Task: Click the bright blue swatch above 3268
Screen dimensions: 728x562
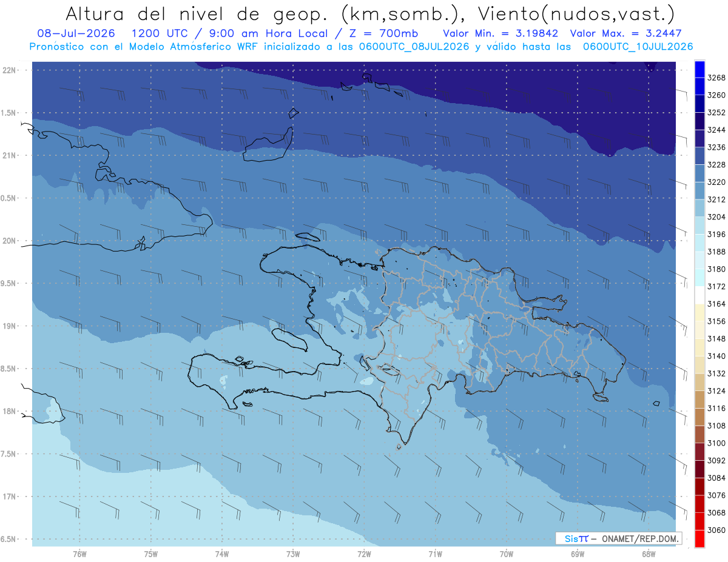Action: tap(699, 69)
